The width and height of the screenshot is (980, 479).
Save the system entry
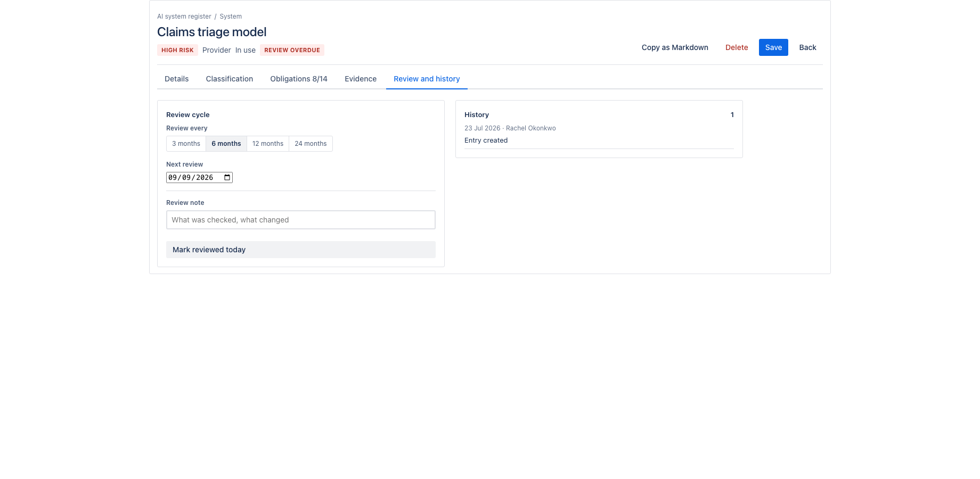773,47
